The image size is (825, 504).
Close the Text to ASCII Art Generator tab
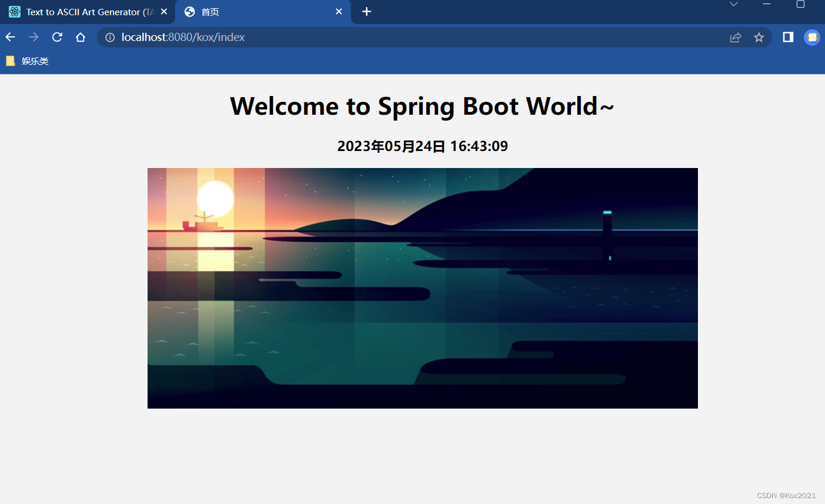click(x=164, y=12)
